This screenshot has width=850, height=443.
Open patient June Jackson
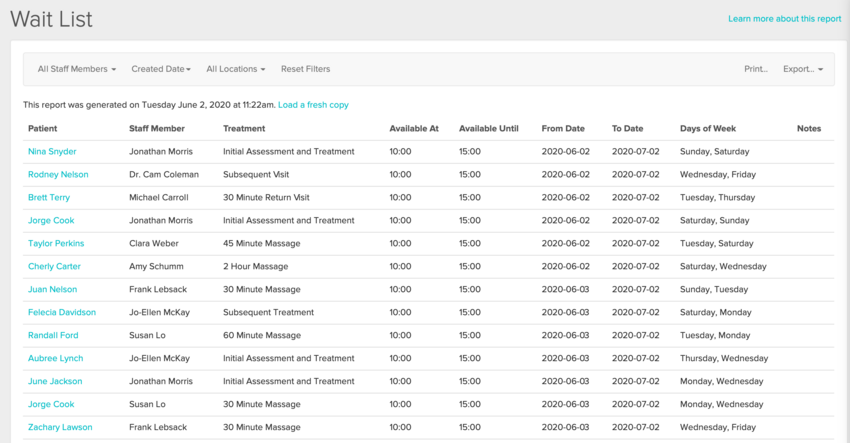tap(55, 382)
